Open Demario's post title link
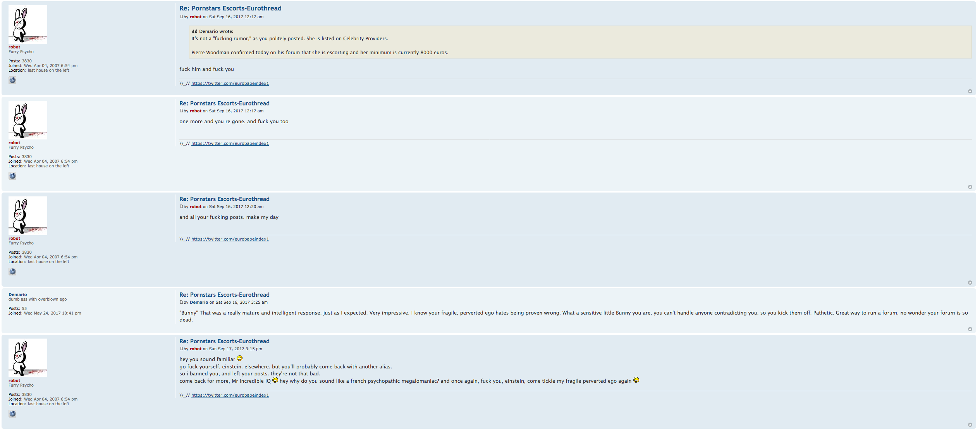Image resolution: width=980 pixels, height=430 pixels. coord(224,295)
